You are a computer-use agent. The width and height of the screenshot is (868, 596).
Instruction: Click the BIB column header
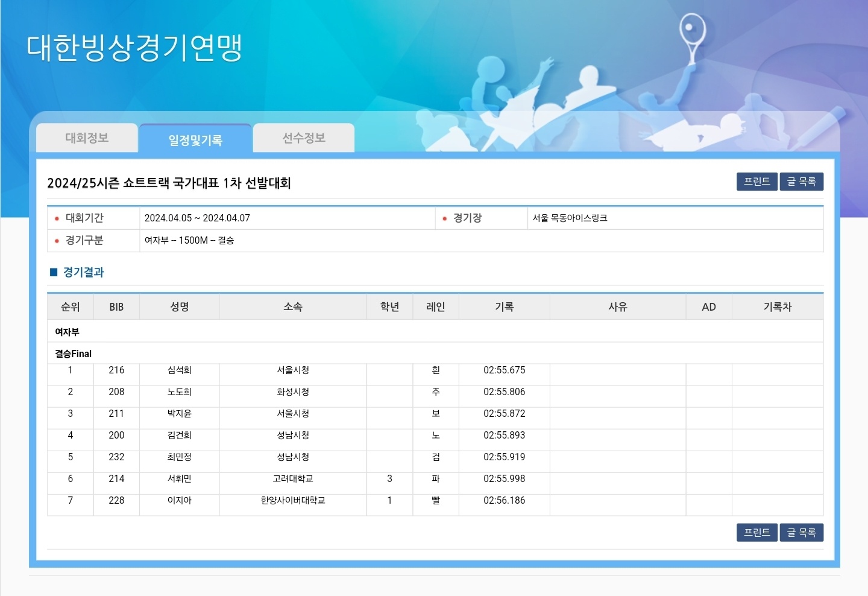116,307
